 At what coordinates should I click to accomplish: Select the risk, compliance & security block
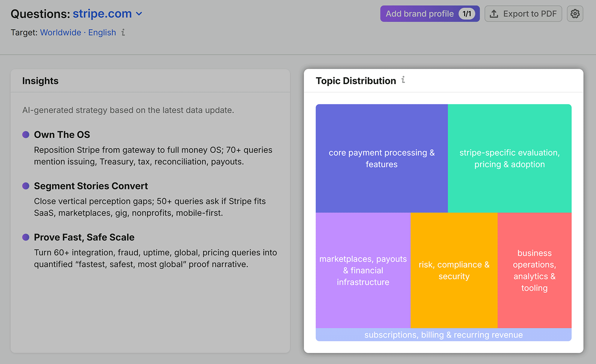click(x=454, y=271)
